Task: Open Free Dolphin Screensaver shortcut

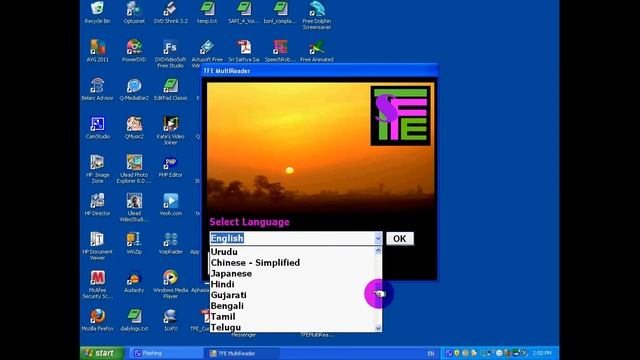Action: click(x=317, y=15)
